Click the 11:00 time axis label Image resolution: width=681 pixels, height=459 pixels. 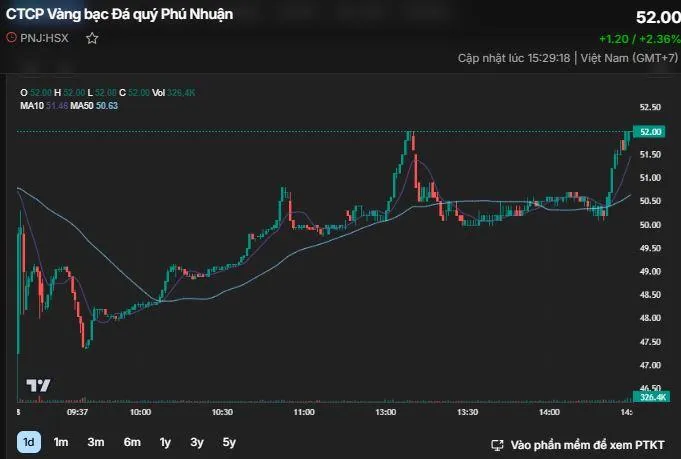pos(304,412)
